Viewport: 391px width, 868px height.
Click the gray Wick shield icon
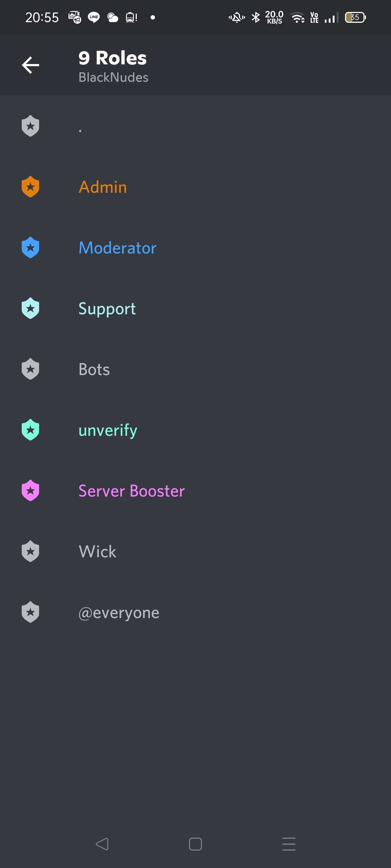point(30,551)
